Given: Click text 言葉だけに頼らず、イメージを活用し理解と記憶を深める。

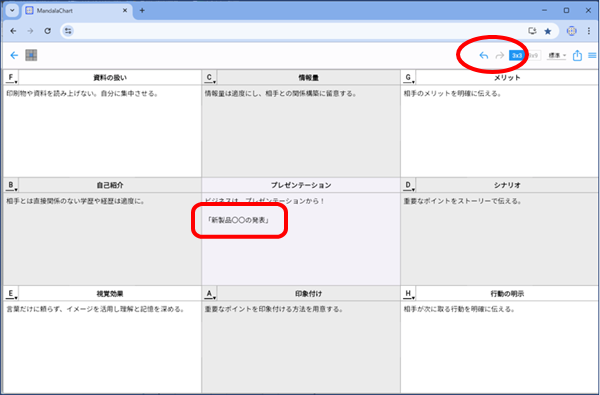Looking at the screenshot, I should 96,309.
